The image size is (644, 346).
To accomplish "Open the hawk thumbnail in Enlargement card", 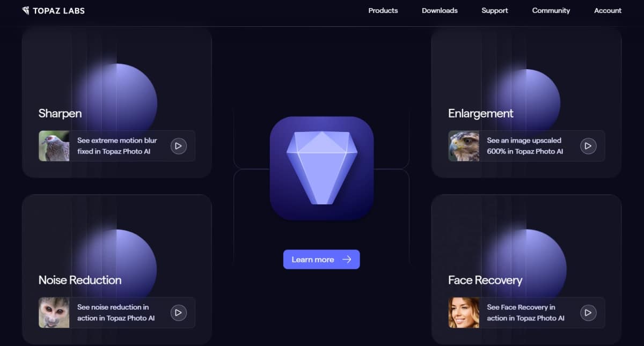I will (x=464, y=146).
